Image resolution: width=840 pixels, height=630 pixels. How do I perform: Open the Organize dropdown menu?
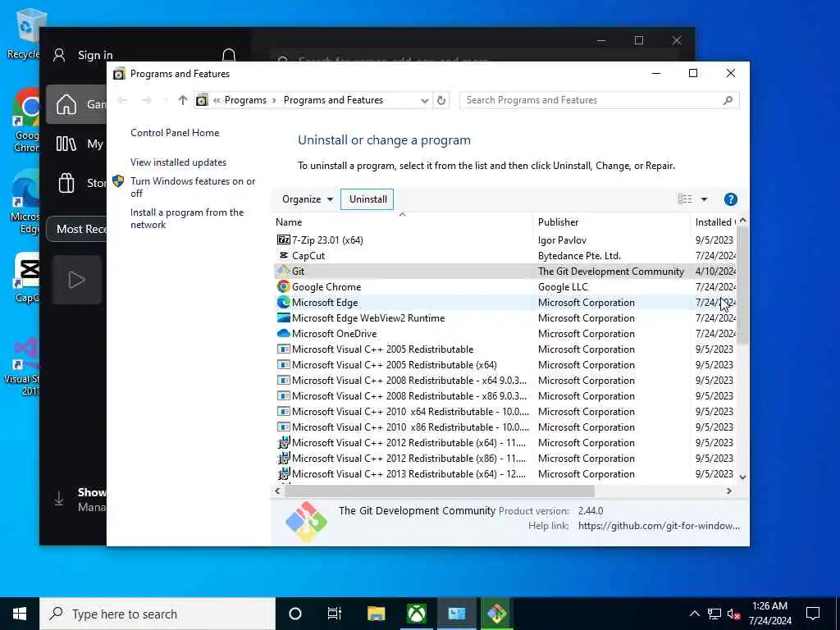click(308, 199)
